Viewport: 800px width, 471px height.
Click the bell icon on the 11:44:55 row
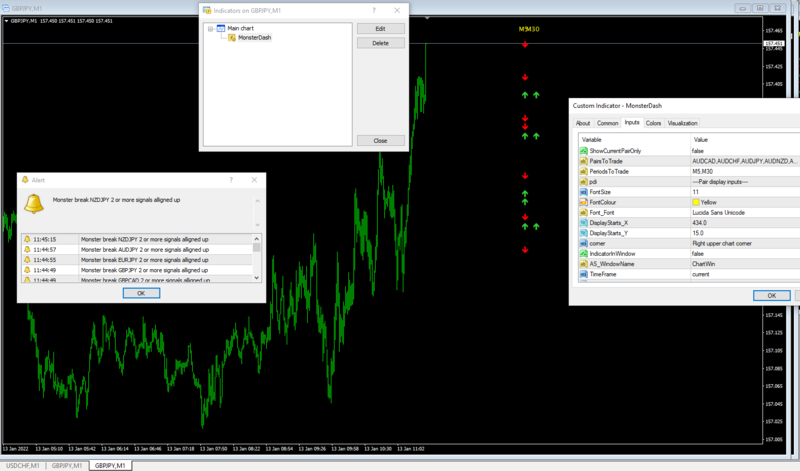point(28,260)
